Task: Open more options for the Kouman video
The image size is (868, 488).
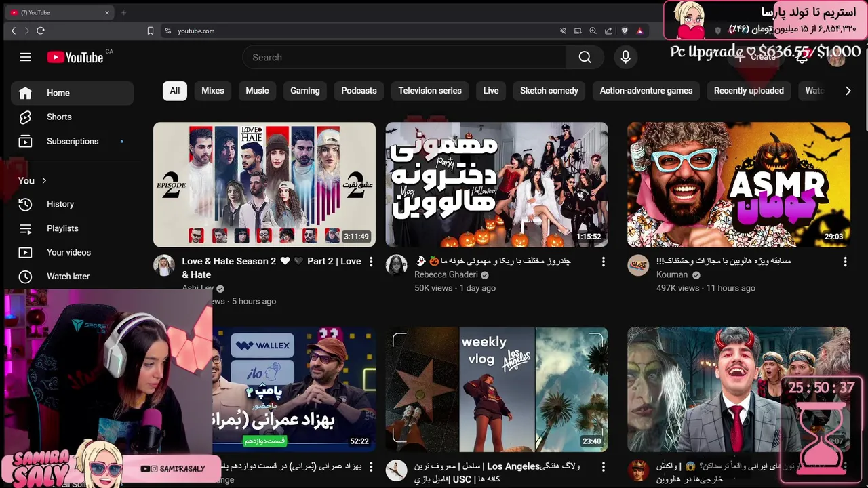Action: click(845, 262)
